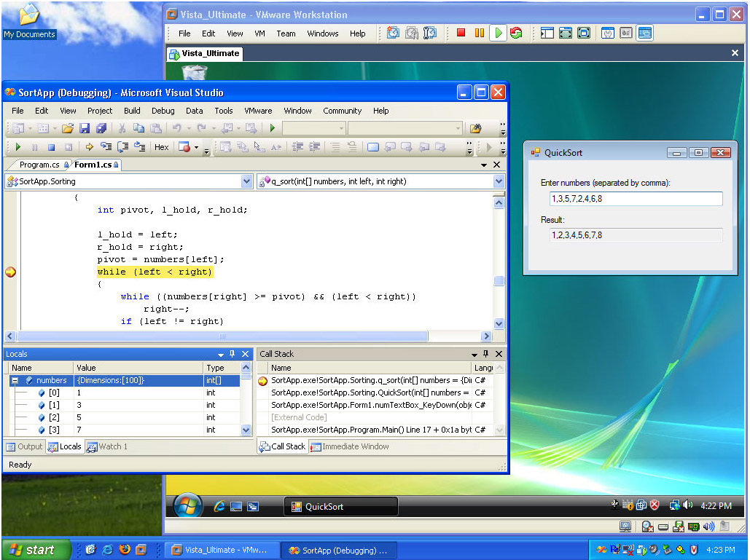The width and height of the screenshot is (750, 560).
Task: Click the Save icon in Visual Studio
Action: [85, 128]
